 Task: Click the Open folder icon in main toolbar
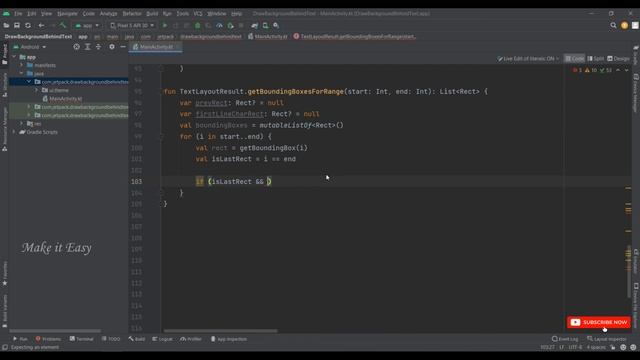tap(6, 25)
